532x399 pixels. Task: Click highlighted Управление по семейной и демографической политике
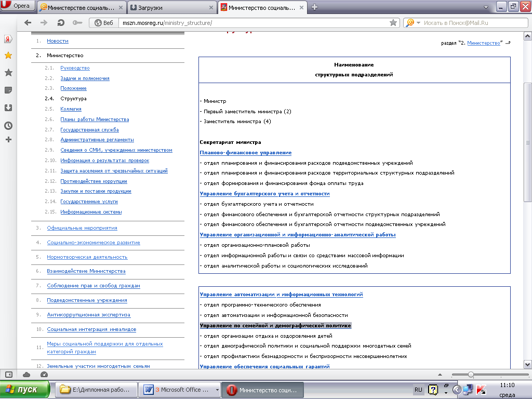(x=275, y=326)
